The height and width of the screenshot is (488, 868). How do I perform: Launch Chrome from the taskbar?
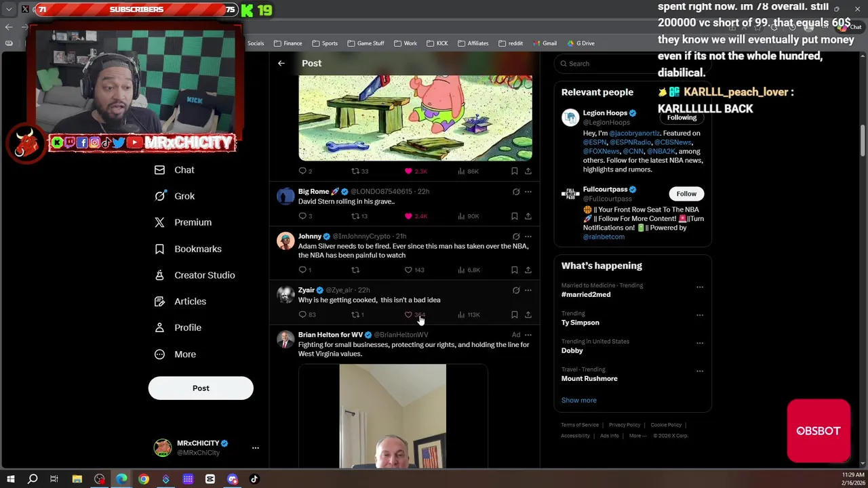pyautogui.click(x=144, y=479)
